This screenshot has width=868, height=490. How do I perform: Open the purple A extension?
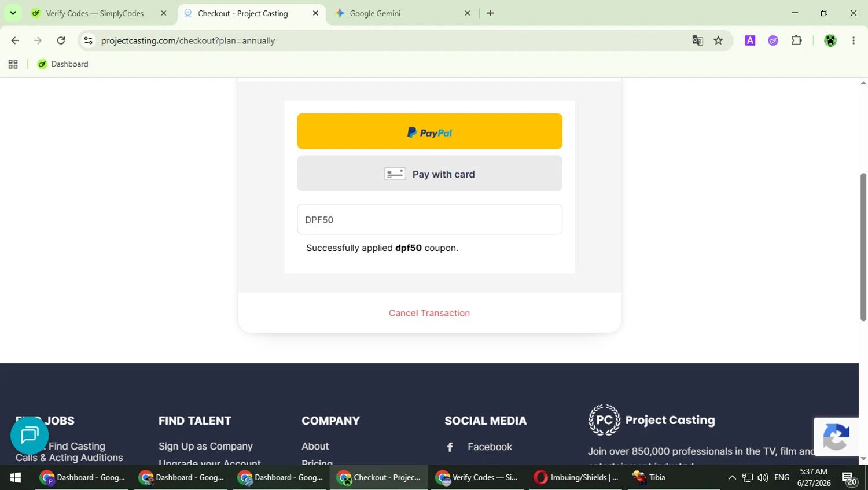(750, 40)
